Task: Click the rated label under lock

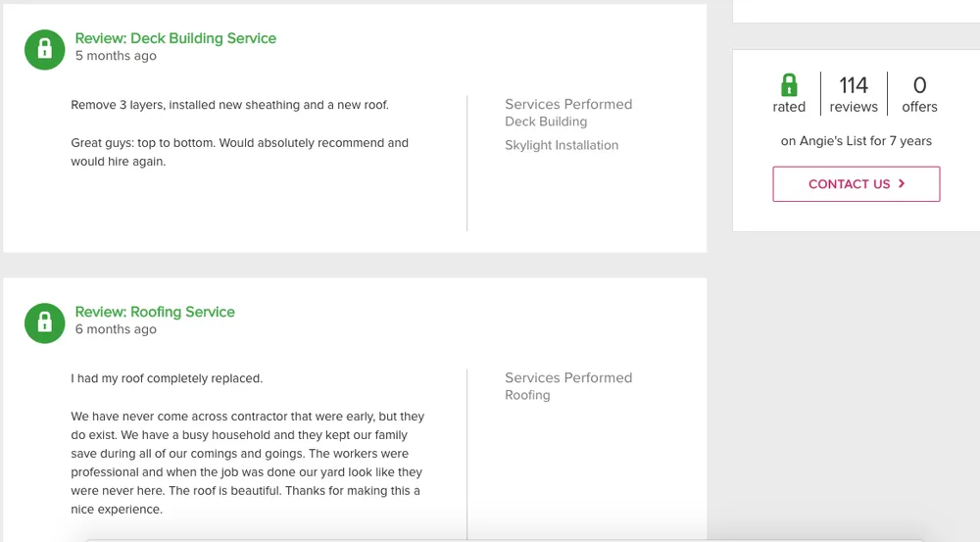Action: (789, 107)
